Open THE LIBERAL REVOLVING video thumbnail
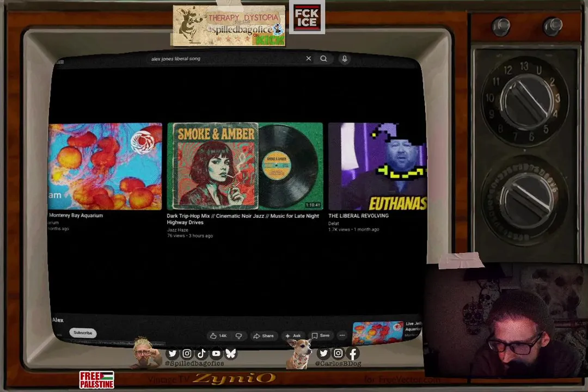588x392 pixels. 377,166
